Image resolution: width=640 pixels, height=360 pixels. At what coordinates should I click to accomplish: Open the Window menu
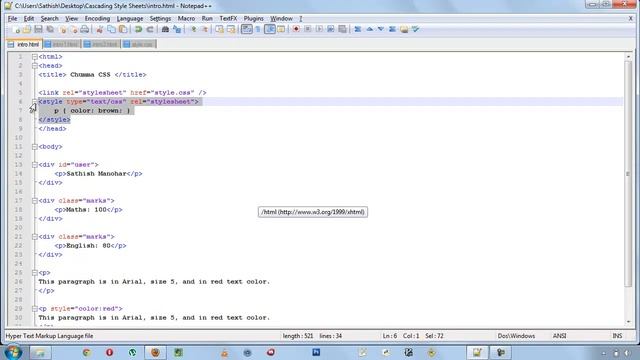pos(281,18)
